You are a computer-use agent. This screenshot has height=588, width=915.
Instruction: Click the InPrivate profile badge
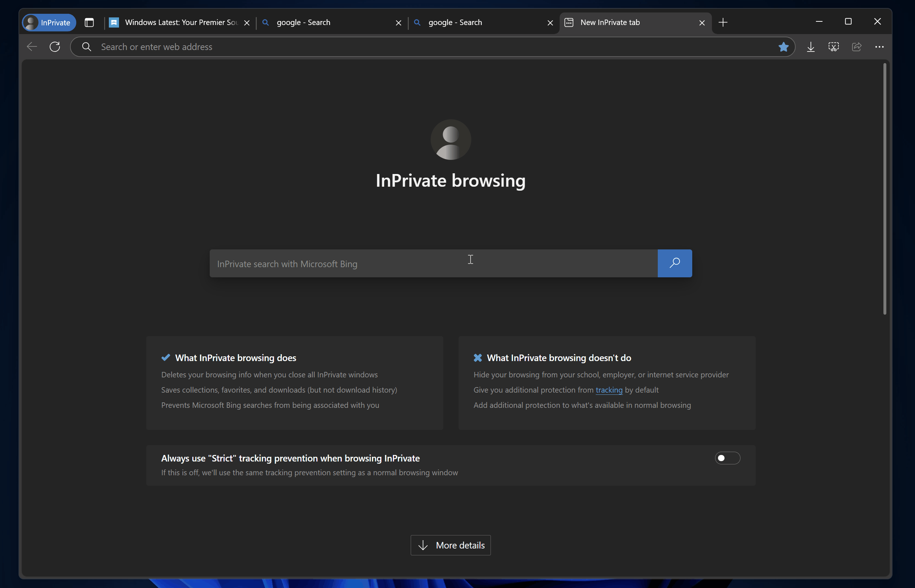(48, 22)
